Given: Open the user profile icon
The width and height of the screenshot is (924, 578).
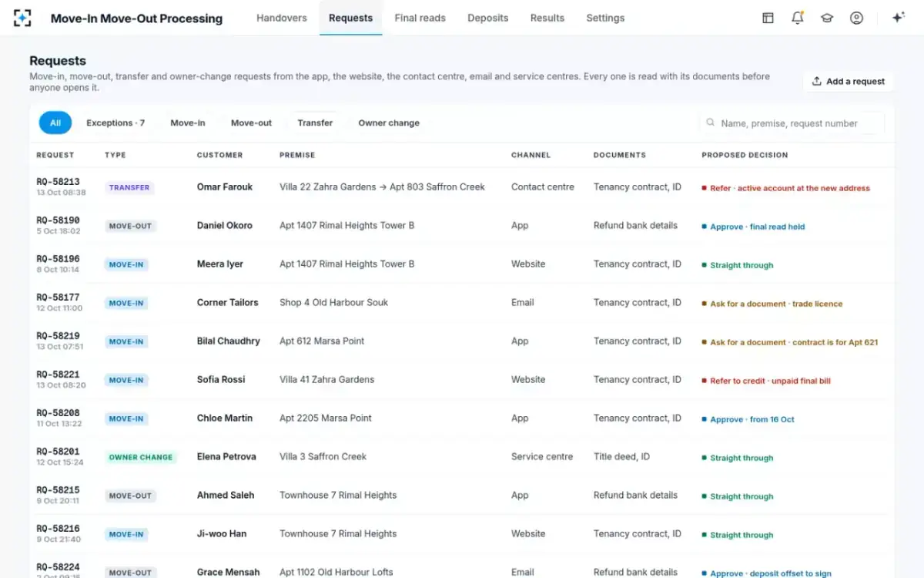Looking at the screenshot, I should pos(856,18).
